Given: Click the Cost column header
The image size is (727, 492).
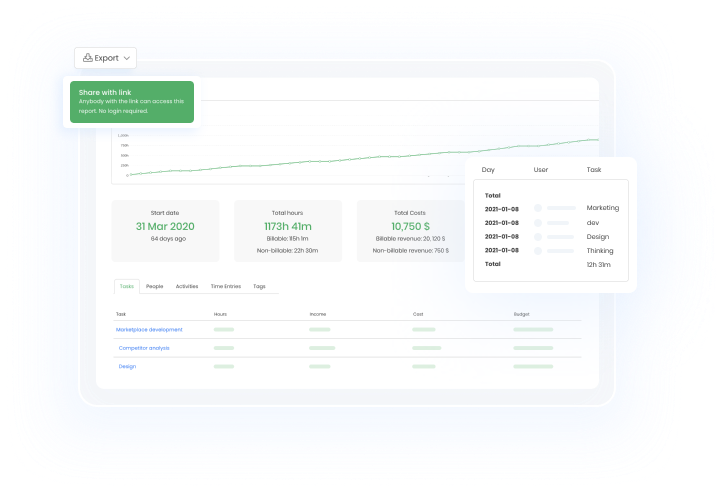Looking at the screenshot, I should pyautogui.click(x=418, y=314).
